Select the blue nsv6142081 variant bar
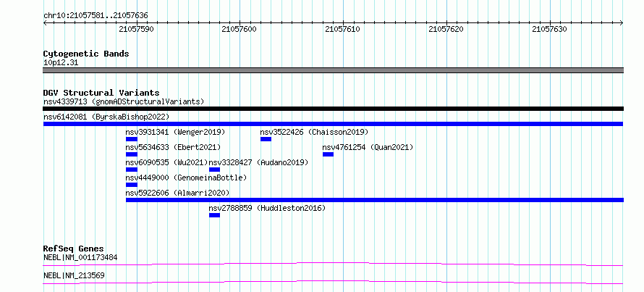The height and width of the screenshot is (292, 644). (333, 124)
